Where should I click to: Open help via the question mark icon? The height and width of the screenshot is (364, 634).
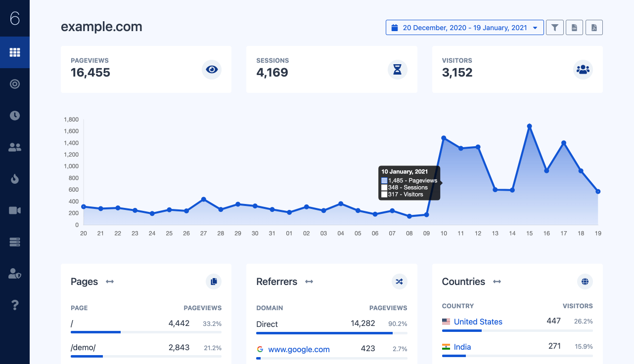click(x=15, y=305)
